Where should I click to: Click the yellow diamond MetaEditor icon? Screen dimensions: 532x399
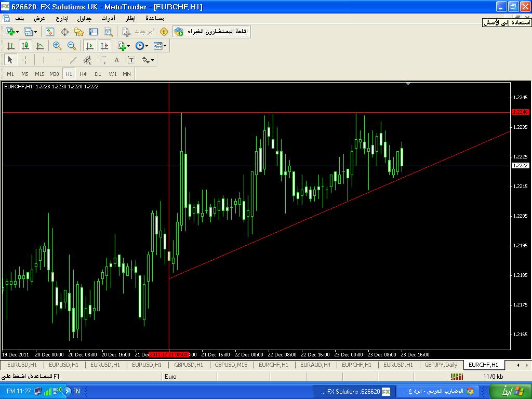[x=164, y=32]
